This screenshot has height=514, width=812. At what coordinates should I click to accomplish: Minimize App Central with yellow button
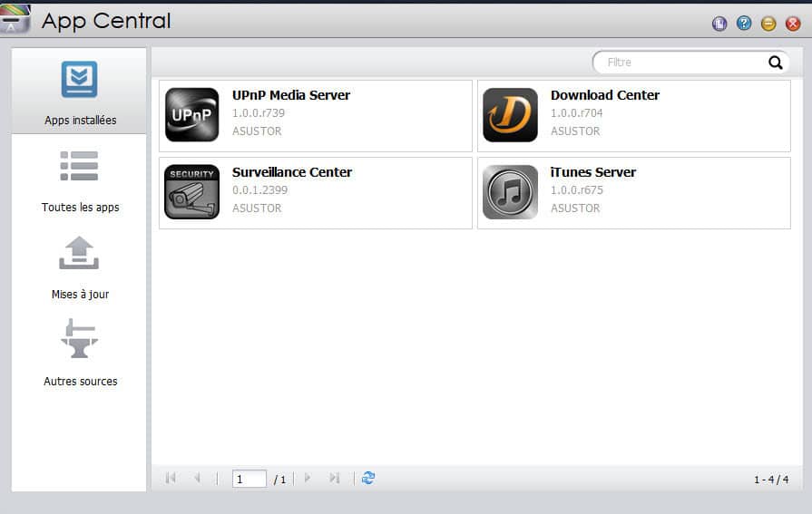768,24
